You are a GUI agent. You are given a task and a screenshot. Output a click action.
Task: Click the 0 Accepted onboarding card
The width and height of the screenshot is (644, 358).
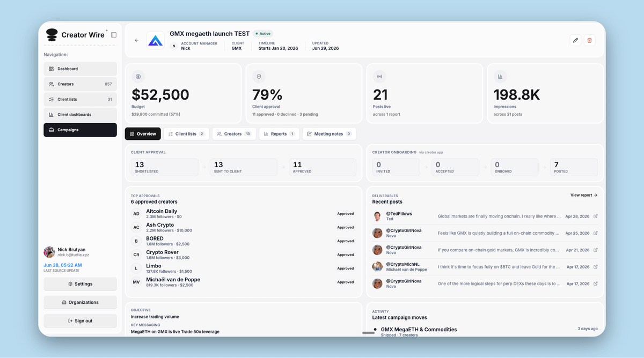coord(455,167)
